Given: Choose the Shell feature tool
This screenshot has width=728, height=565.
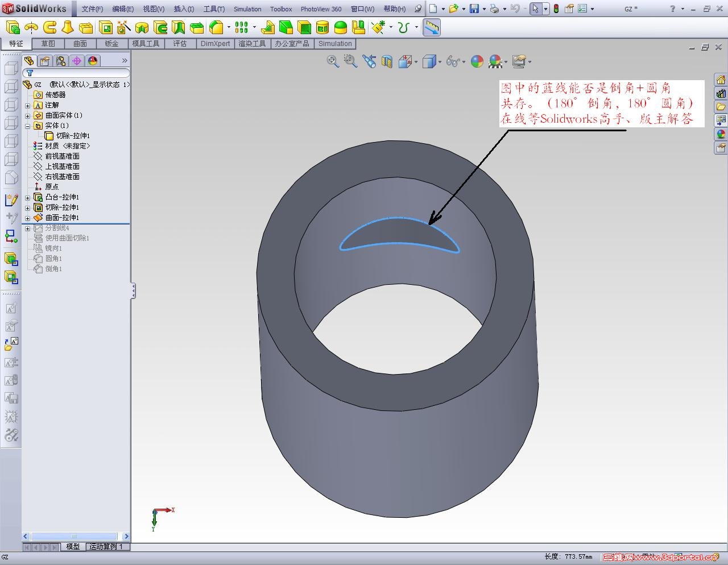Looking at the screenshot, I should pos(304,27).
